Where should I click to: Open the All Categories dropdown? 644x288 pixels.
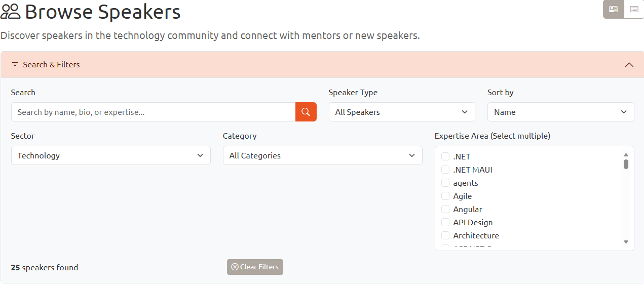(x=322, y=155)
